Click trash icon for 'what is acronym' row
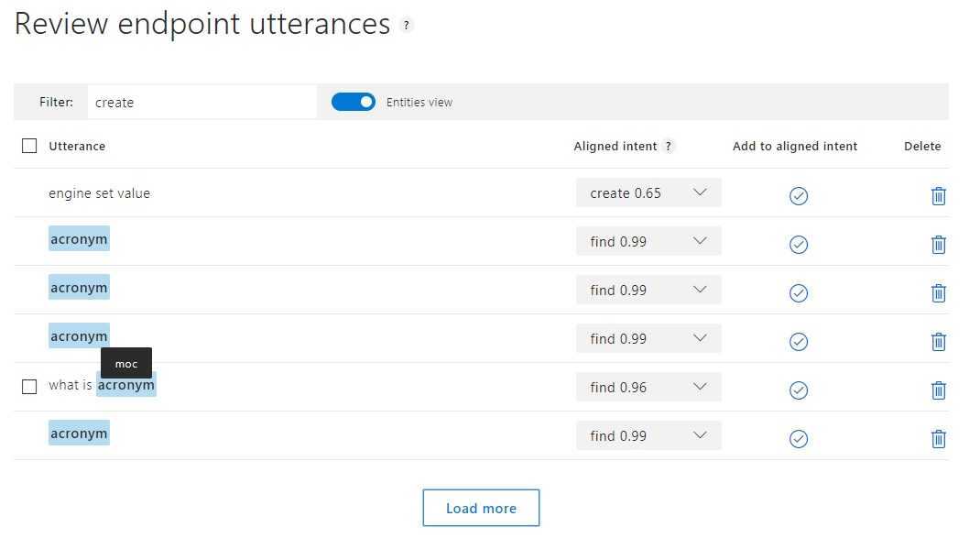Image resolution: width=980 pixels, height=538 pixels. (x=938, y=390)
